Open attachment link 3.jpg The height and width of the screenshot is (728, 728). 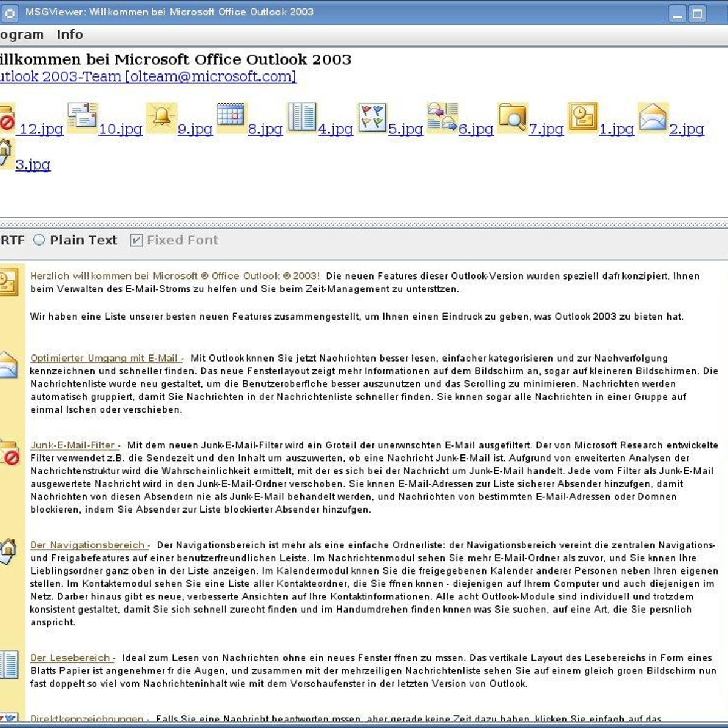(33, 164)
